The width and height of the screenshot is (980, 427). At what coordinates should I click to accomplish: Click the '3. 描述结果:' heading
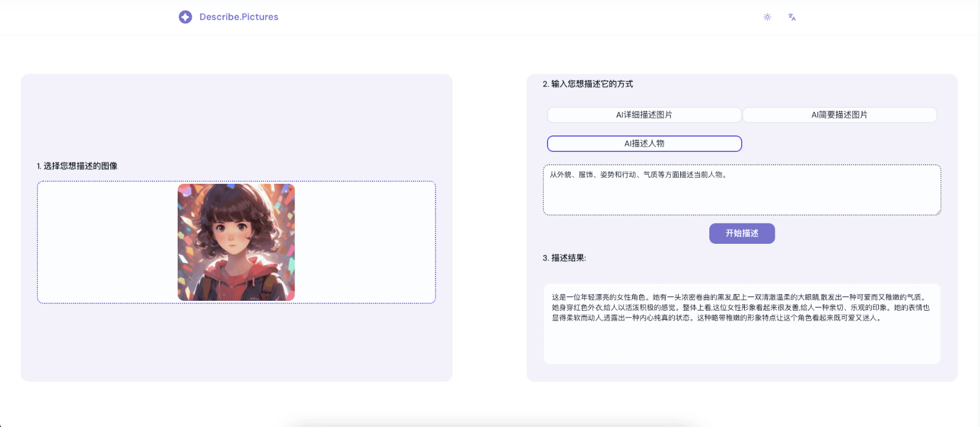point(564,258)
